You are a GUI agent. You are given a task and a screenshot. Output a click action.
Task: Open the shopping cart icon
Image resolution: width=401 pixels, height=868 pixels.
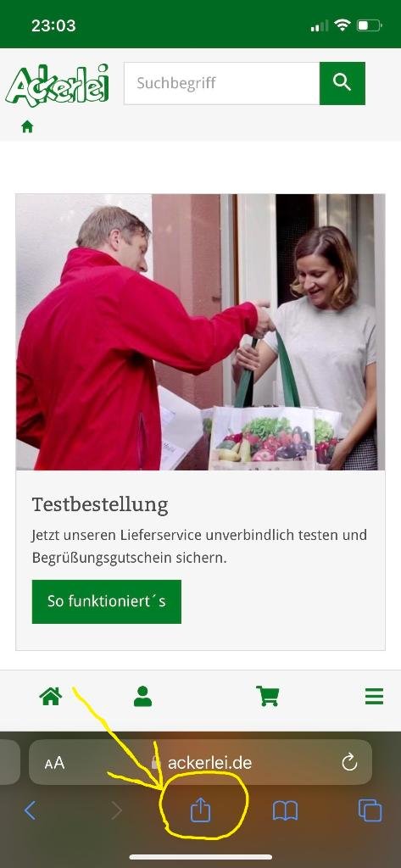pos(268,696)
